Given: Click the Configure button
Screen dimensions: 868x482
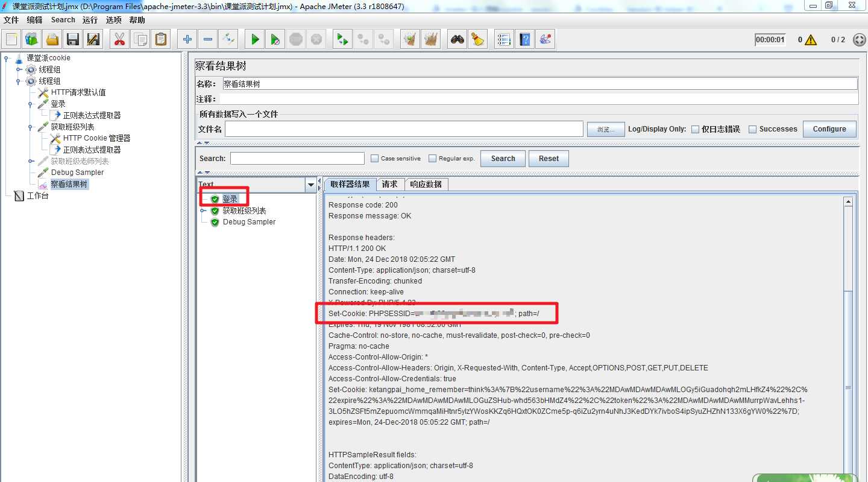Looking at the screenshot, I should tap(829, 129).
